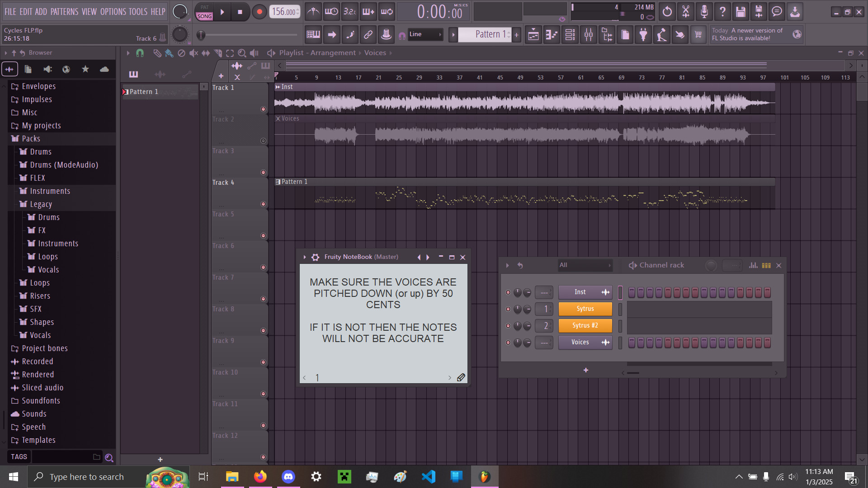Select the Slice tool in the playlist
The width and height of the screenshot is (868, 488).
[x=217, y=53]
